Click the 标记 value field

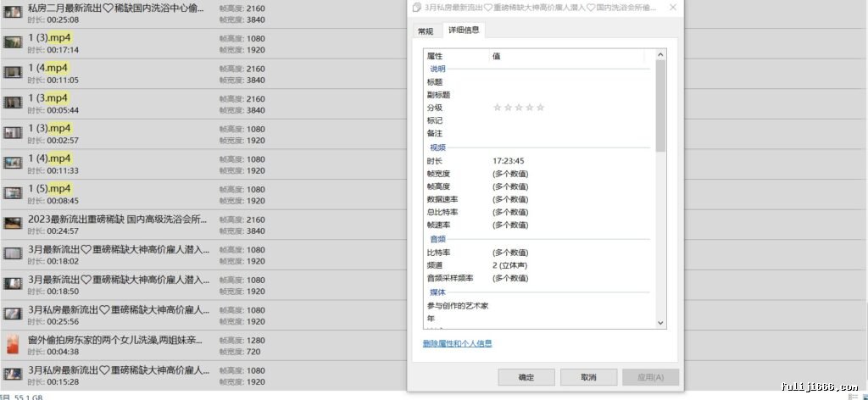(x=570, y=120)
